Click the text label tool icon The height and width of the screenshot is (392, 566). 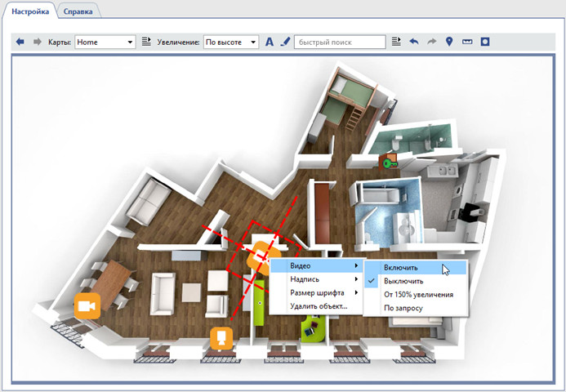(270, 42)
